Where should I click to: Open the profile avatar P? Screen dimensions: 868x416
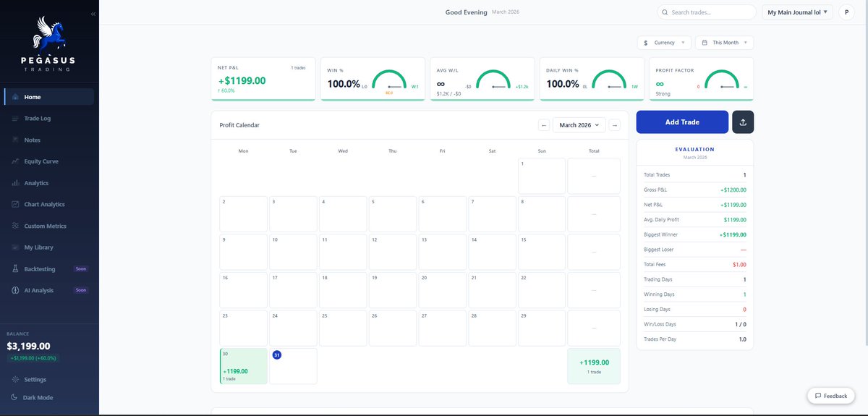tap(846, 12)
